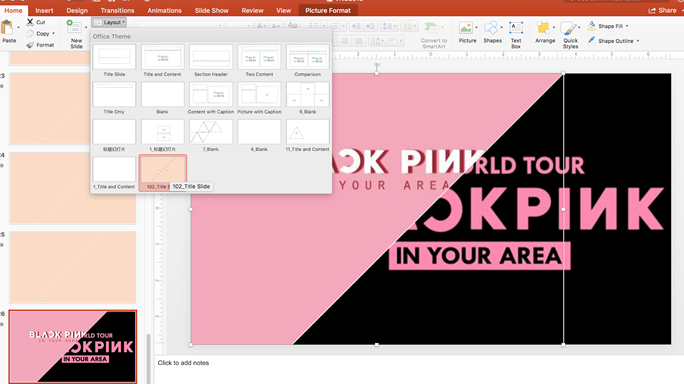This screenshot has width=684, height=384.
Task: Choose the Two Content layout thumbnail
Action: (259, 57)
